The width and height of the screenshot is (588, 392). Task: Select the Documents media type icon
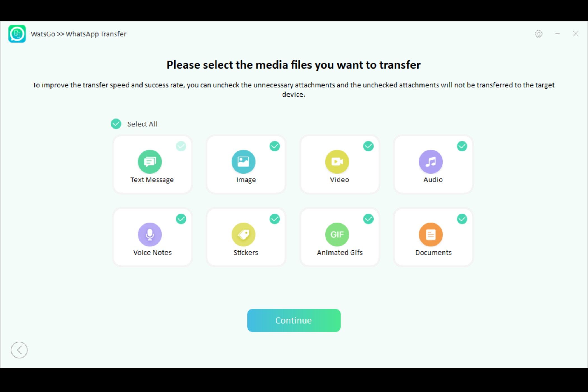point(431,235)
